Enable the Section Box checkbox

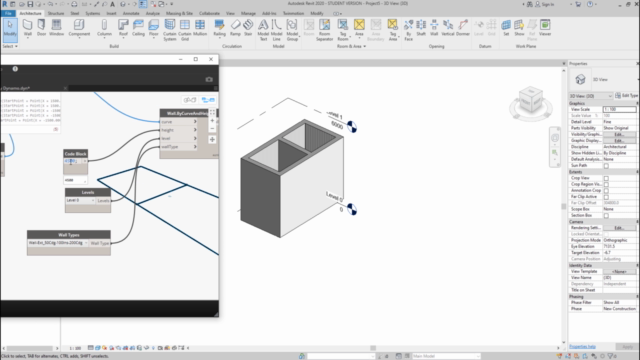pyautogui.click(x=606, y=216)
